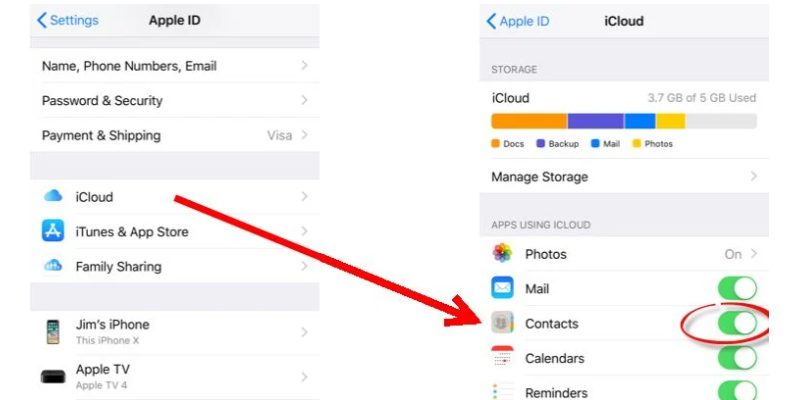Viewport: 799px width, 400px height.
Task: Tap the Reminders app icon
Action: pos(502,391)
